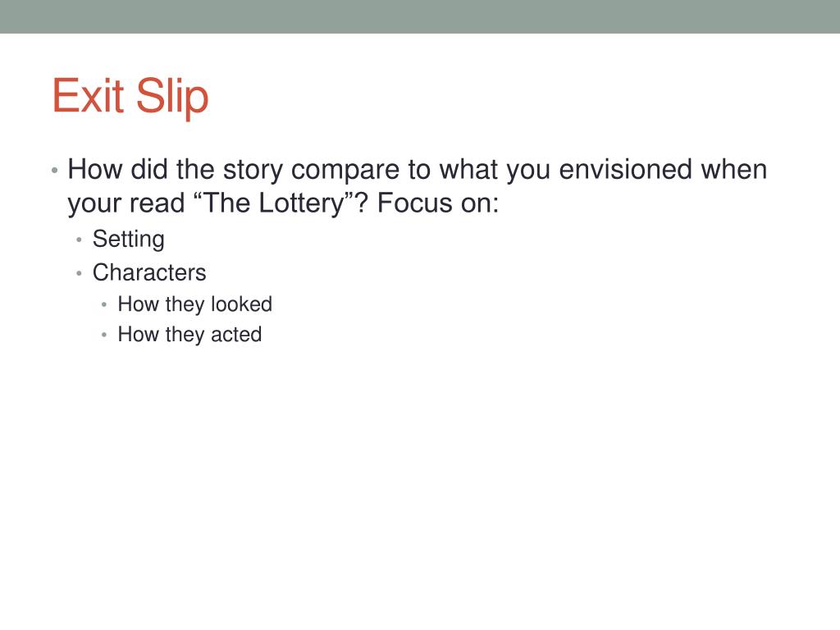Click the bullet dot beside "Setting"
The width and height of the screenshot is (840, 630).
pyautogui.click(x=80, y=240)
